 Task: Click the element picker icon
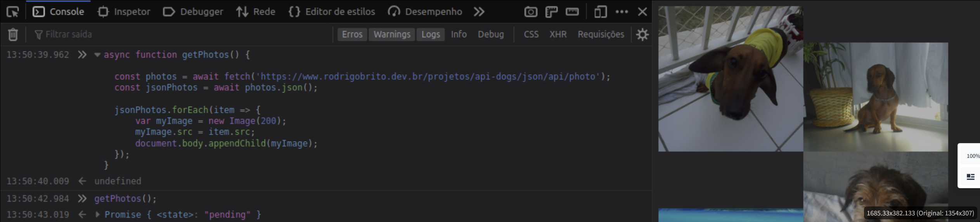click(13, 12)
